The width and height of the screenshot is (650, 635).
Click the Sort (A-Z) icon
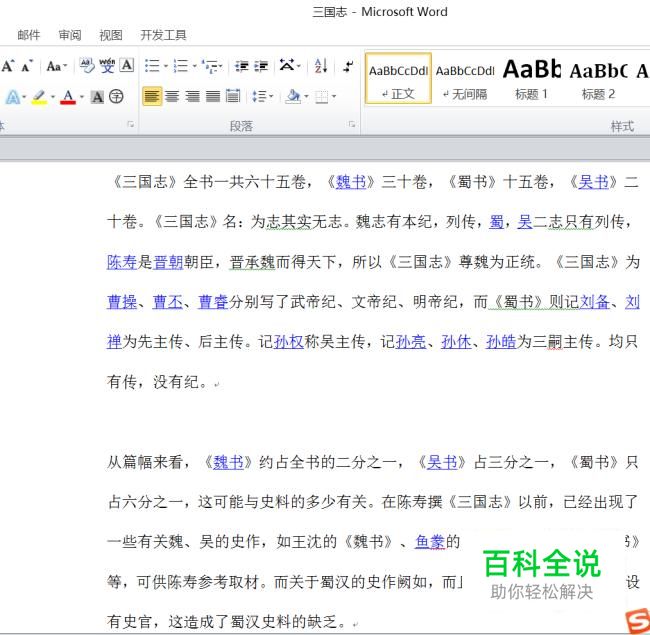point(320,66)
